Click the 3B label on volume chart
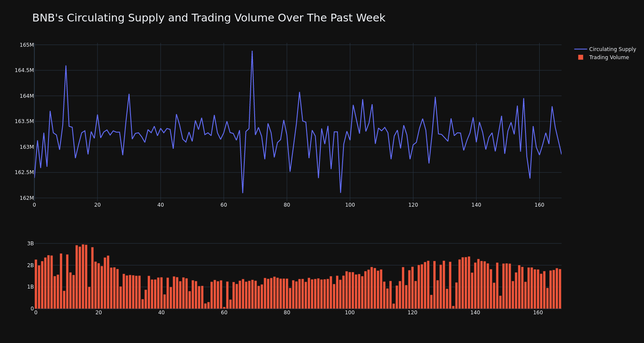The height and width of the screenshot is (343, 644). tap(30, 244)
